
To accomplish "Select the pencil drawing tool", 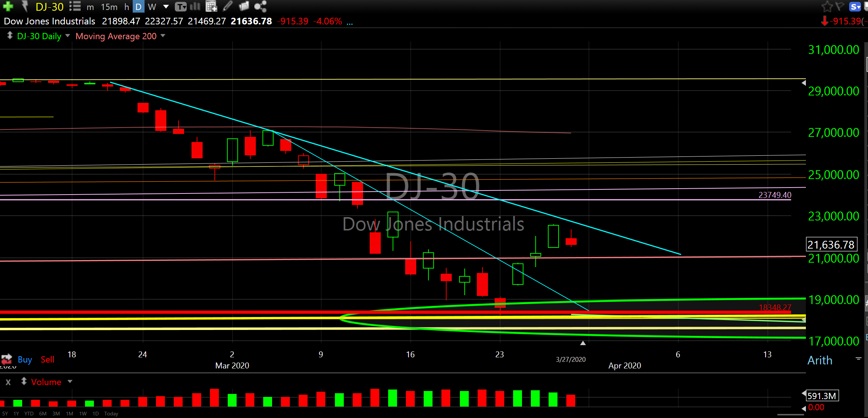I will pyautogui.click(x=228, y=6).
